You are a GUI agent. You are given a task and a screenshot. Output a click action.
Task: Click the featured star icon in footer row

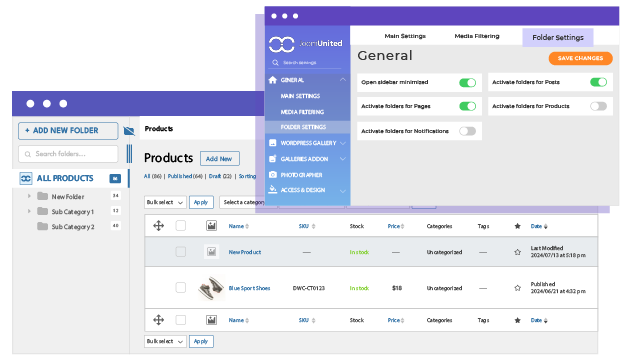pyautogui.click(x=518, y=320)
